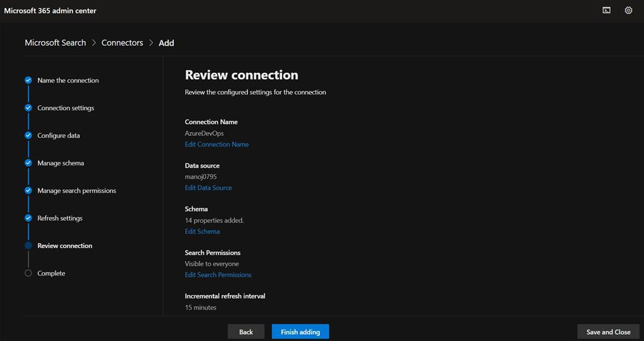Go to Manage schema step

(61, 163)
